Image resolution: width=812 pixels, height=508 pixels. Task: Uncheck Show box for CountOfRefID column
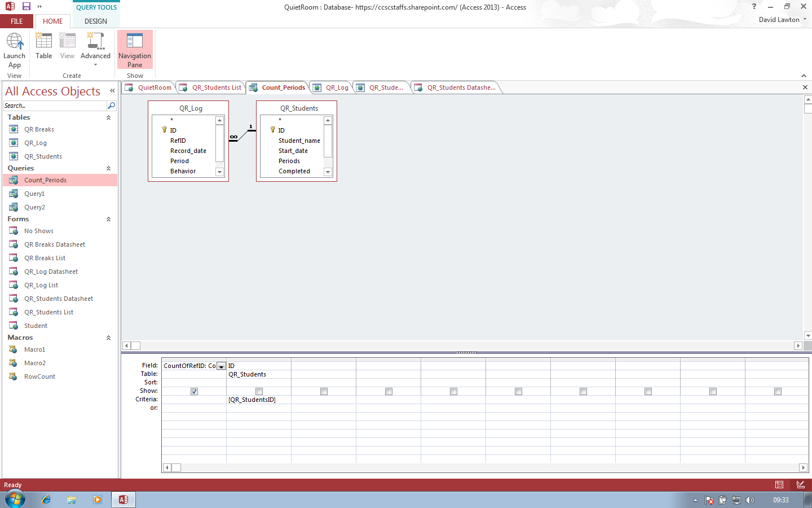click(194, 391)
